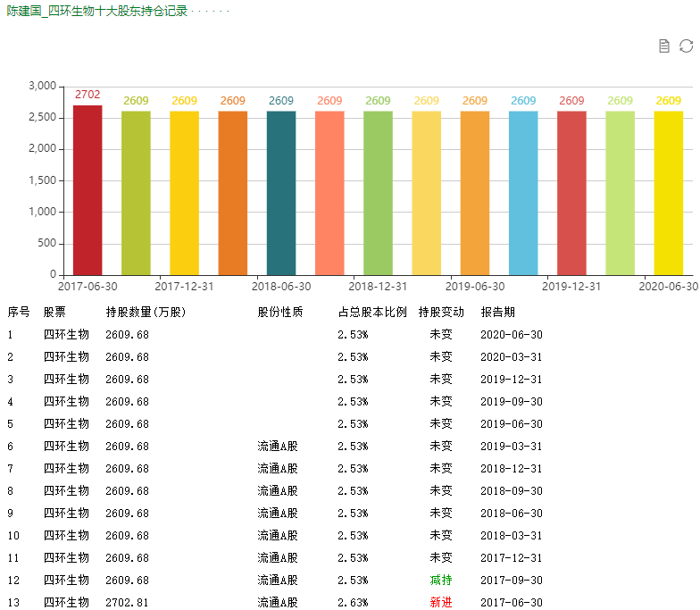Click the chart restore/refresh icon

coord(686,46)
